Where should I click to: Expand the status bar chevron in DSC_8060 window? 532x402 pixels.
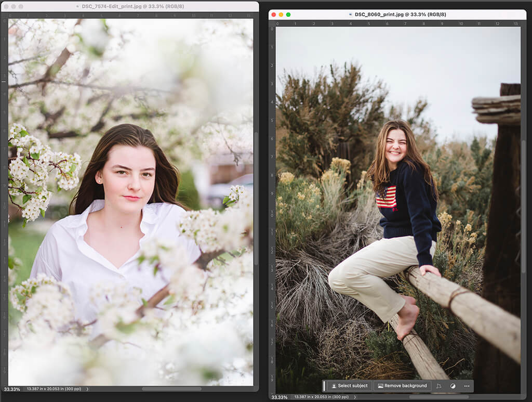tap(355, 397)
